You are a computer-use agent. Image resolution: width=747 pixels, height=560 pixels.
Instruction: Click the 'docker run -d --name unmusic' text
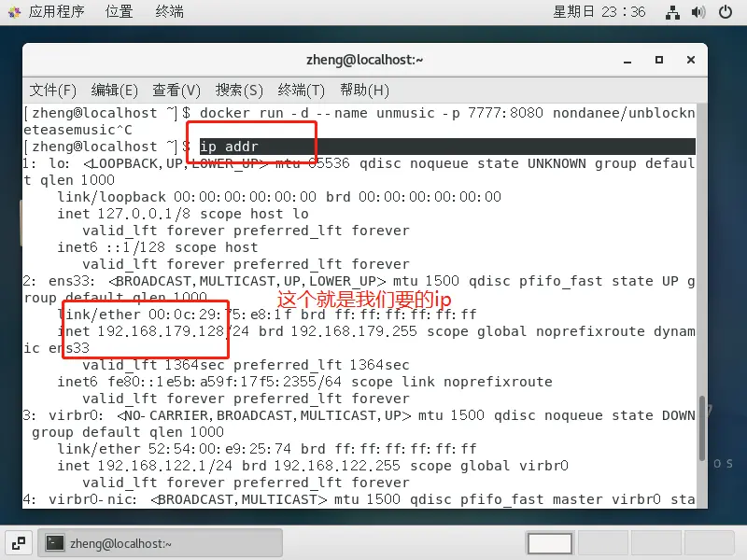(317, 113)
